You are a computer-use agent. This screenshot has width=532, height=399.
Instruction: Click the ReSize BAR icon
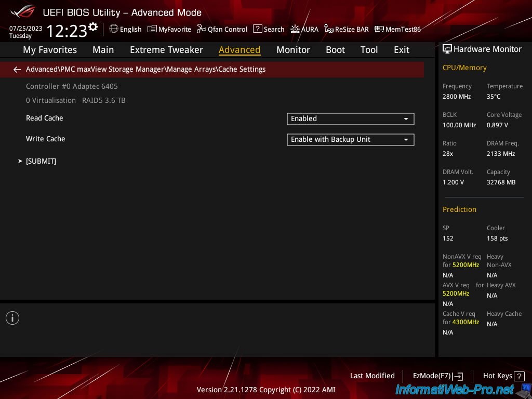click(x=328, y=29)
